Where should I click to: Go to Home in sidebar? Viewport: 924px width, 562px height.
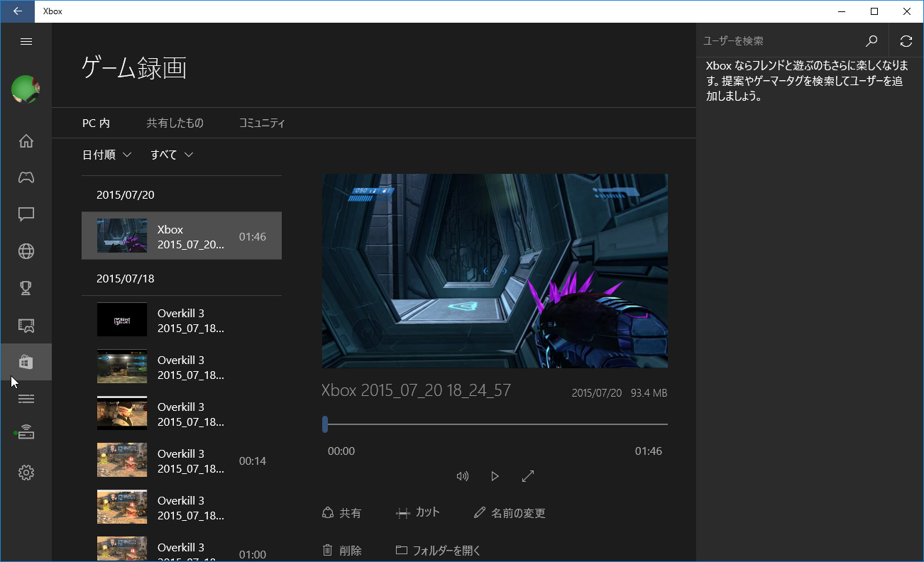26,141
